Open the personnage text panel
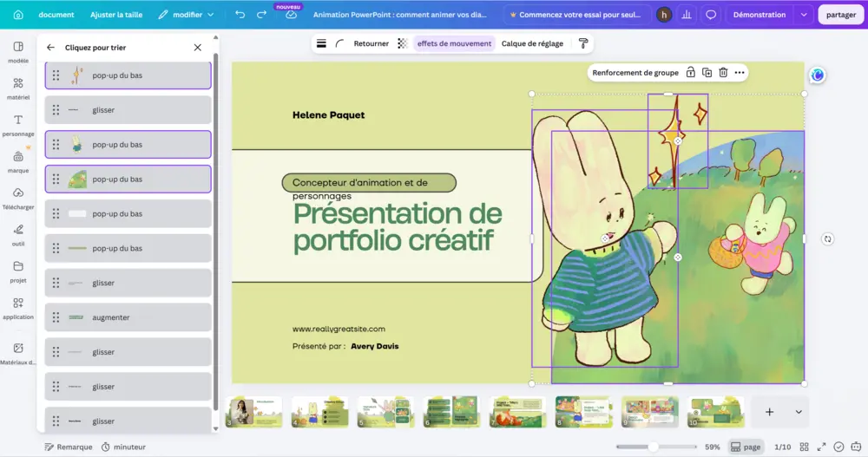Image resolution: width=868 pixels, height=457 pixels. pos(18,125)
